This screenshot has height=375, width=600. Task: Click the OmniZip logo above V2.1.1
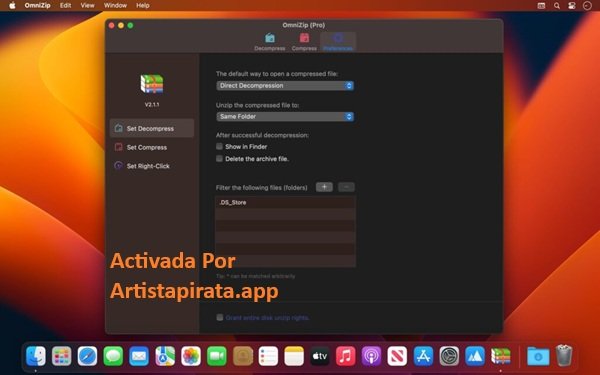152,84
